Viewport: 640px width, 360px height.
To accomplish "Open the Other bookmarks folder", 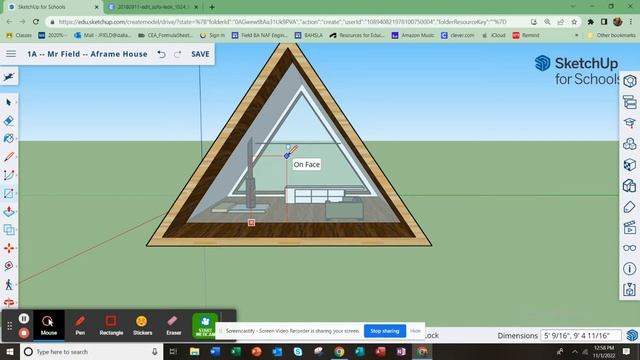I will [x=611, y=36].
